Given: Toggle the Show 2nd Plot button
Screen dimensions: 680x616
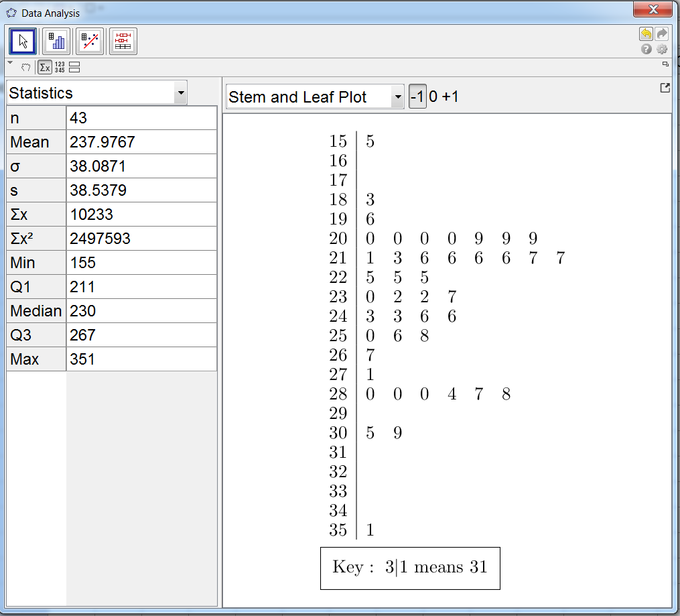Looking at the screenshot, I should coord(74,67).
